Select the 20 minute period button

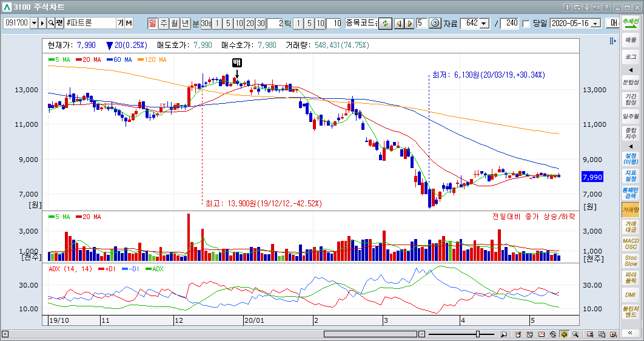(x=250, y=24)
